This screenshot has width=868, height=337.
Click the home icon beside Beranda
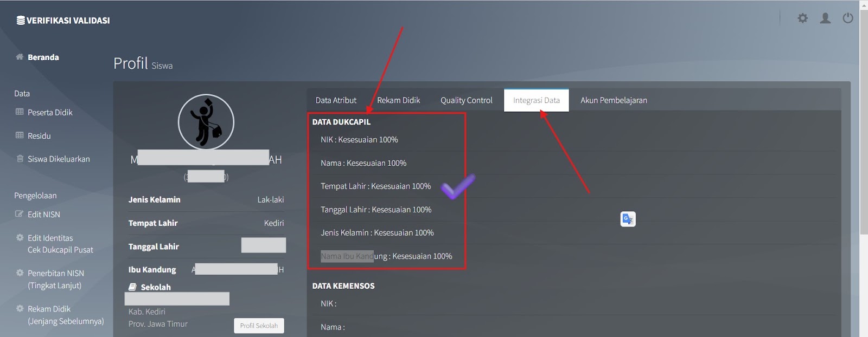click(x=20, y=56)
